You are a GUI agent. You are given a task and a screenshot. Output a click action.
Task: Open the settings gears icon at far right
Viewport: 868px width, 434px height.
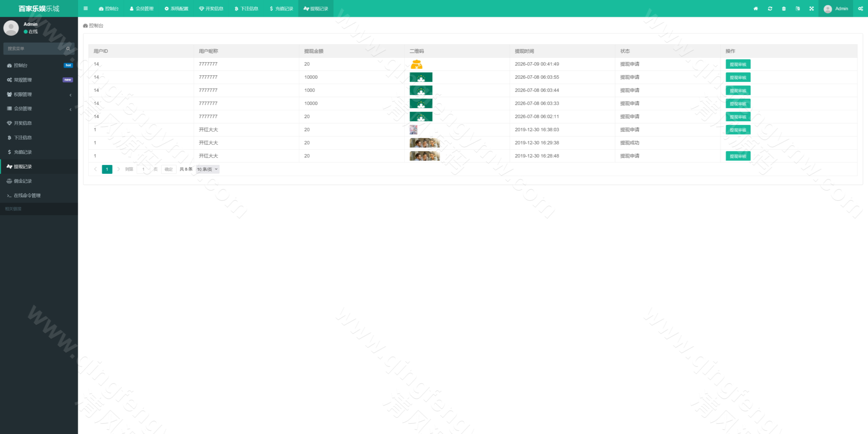coord(861,8)
